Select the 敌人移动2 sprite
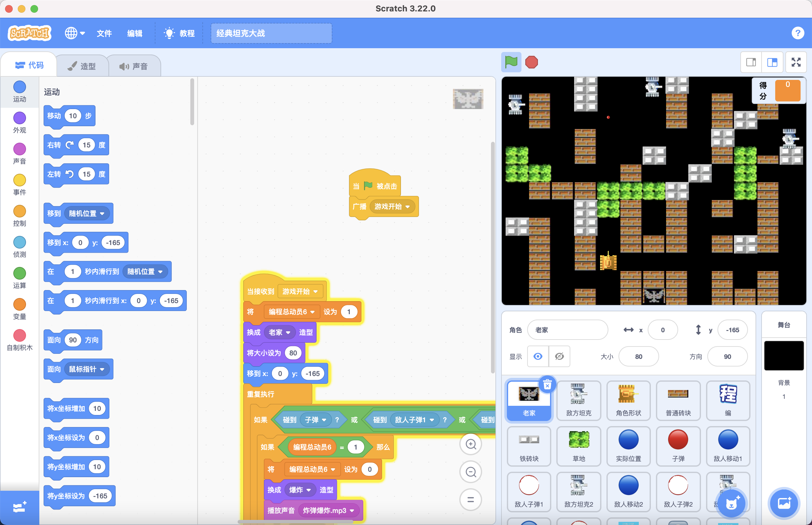Screen dimensions: 812x525 click(x=628, y=492)
